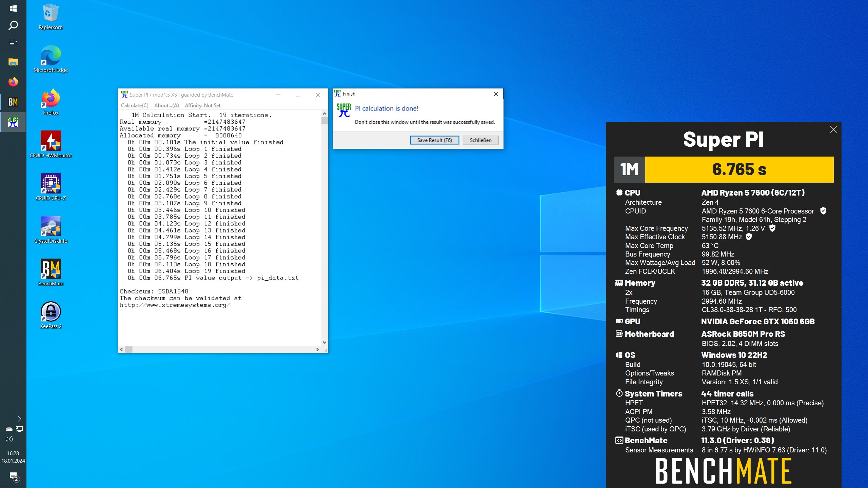Image resolution: width=868 pixels, height=488 pixels.
Task: Switch to BenchMate taskbar button
Action: 13,102
